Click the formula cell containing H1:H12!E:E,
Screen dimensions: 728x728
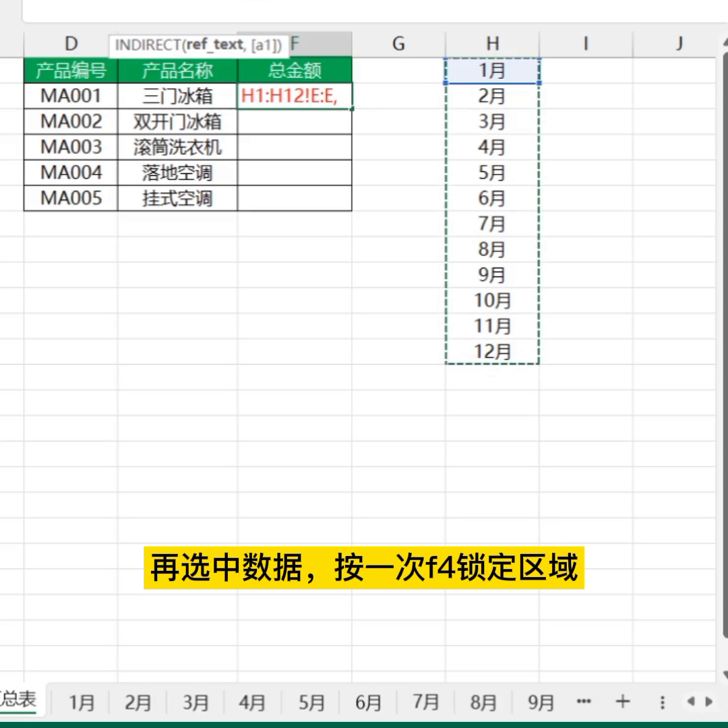(295, 96)
